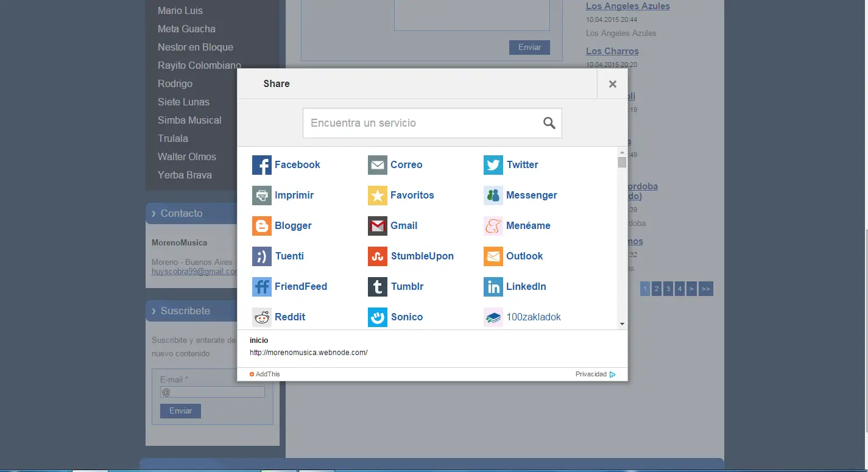Open the AddThis link in dialog footer
The width and height of the screenshot is (868, 472).
(265, 375)
